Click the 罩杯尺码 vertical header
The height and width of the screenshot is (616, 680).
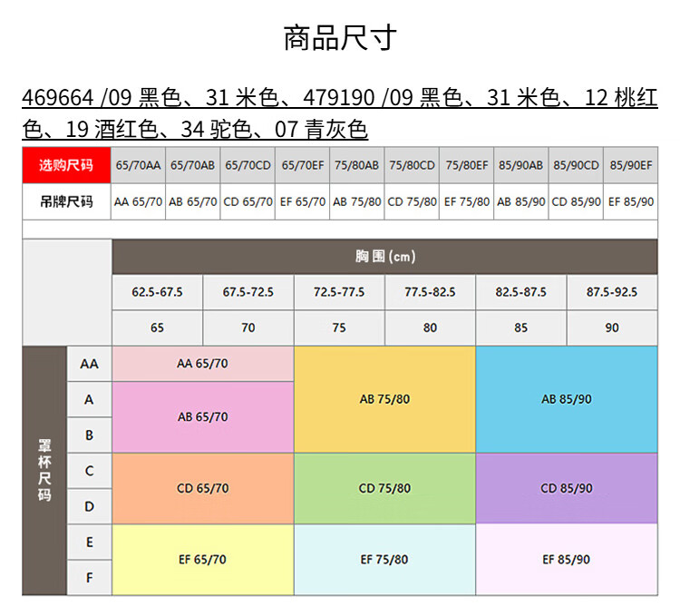click(44, 470)
